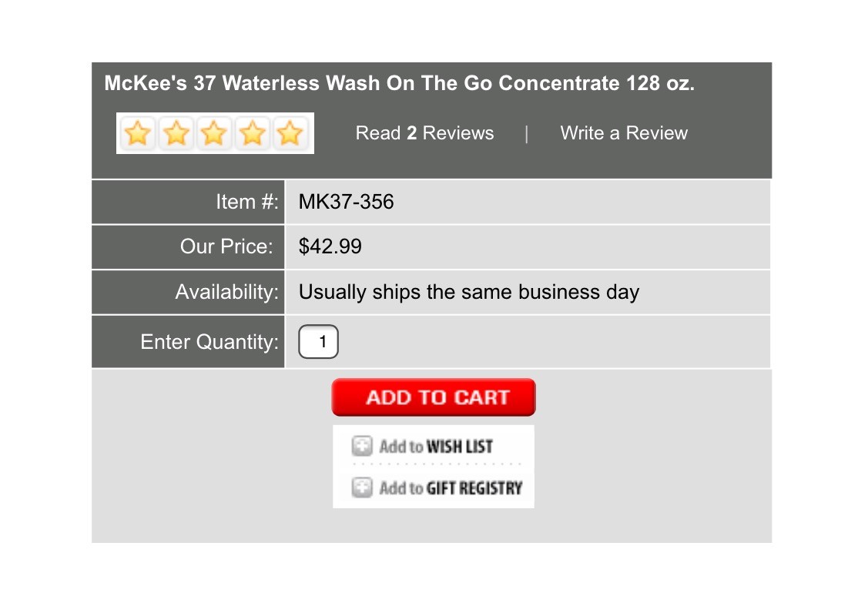Click the first rating star
The height and width of the screenshot is (603, 868).
138,133
